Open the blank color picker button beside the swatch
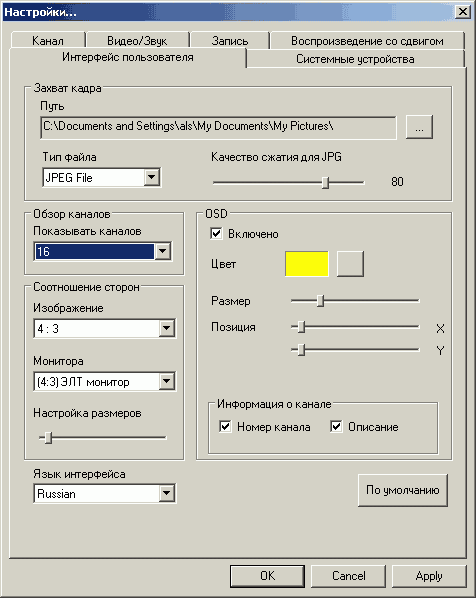Screen dimensions: 476x598 [350, 264]
